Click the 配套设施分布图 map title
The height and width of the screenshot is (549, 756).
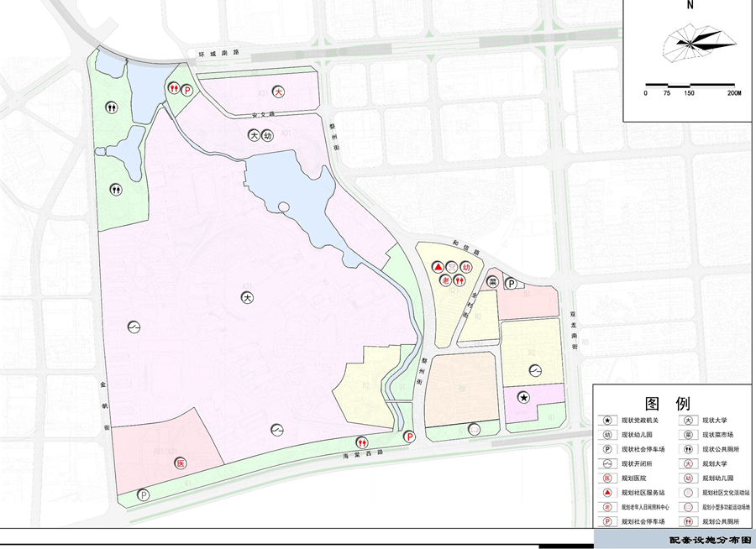[x=704, y=541]
